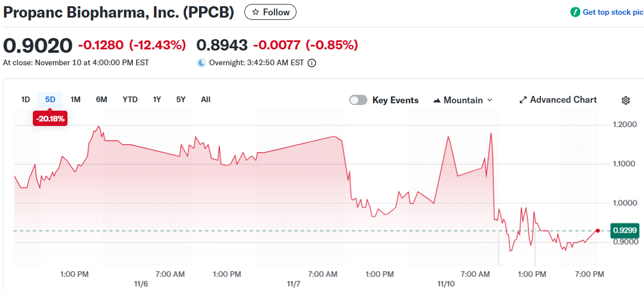
Task: Follow Propanc Biopharma stock
Action: click(270, 12)
